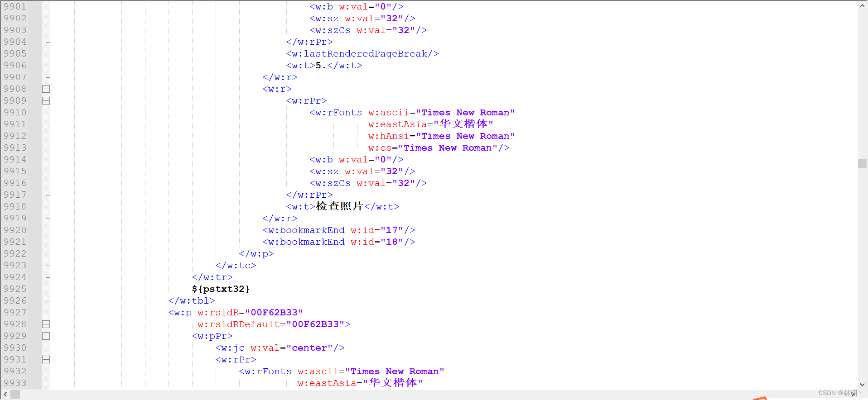868x400 pixels.
Task: Click the closing w:p tag
Action: [256, 254]
